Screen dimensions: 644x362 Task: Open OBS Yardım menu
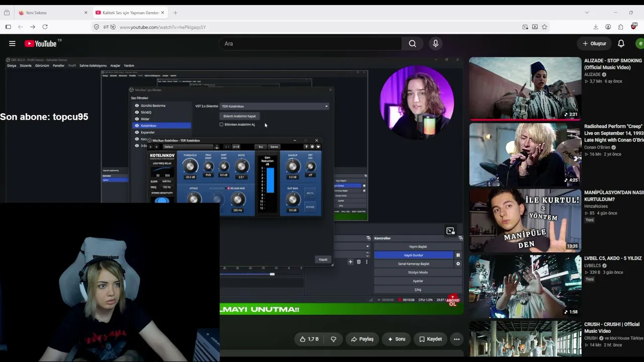[x=129, y=65]
